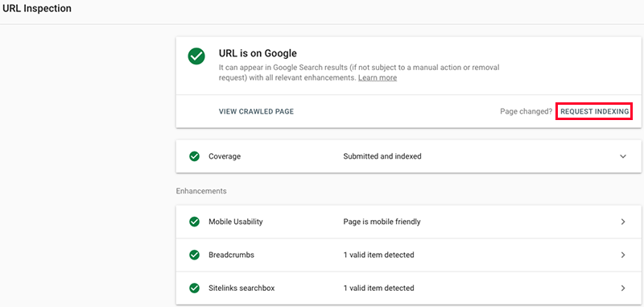
Task: Select the 'Coverage' label text
Action: click(225, 156)
